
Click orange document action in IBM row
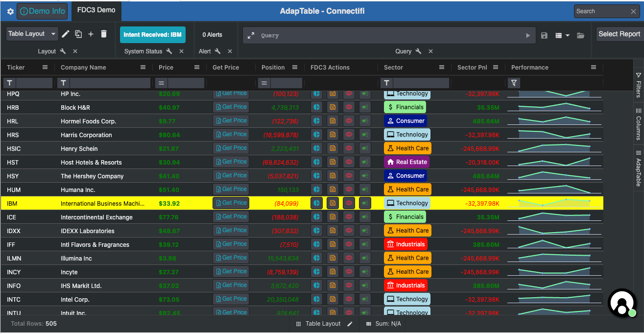333,203
